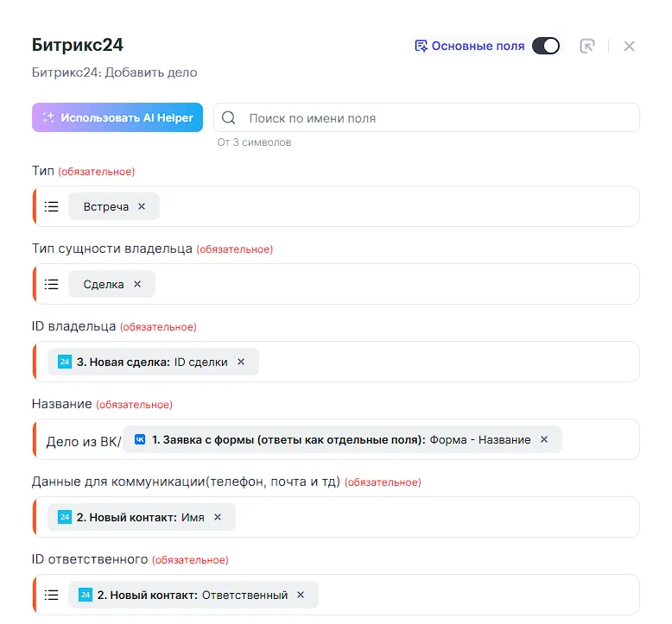Remove the Новая сделка ID сделки tag
672x624 pixels.
coord(241,362)
